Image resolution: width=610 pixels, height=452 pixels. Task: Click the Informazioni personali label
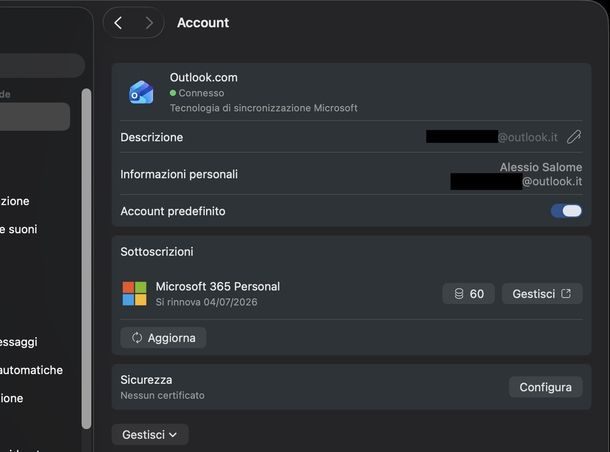point(179,174)
